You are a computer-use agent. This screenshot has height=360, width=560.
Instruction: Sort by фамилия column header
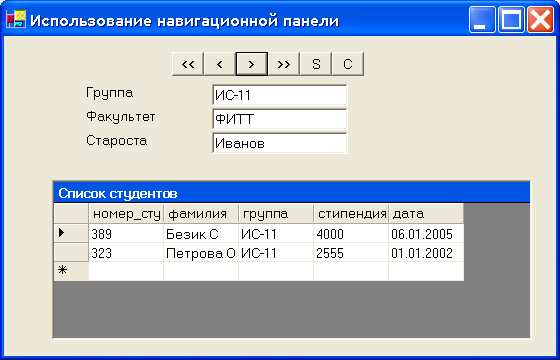(x=201, y=214)
